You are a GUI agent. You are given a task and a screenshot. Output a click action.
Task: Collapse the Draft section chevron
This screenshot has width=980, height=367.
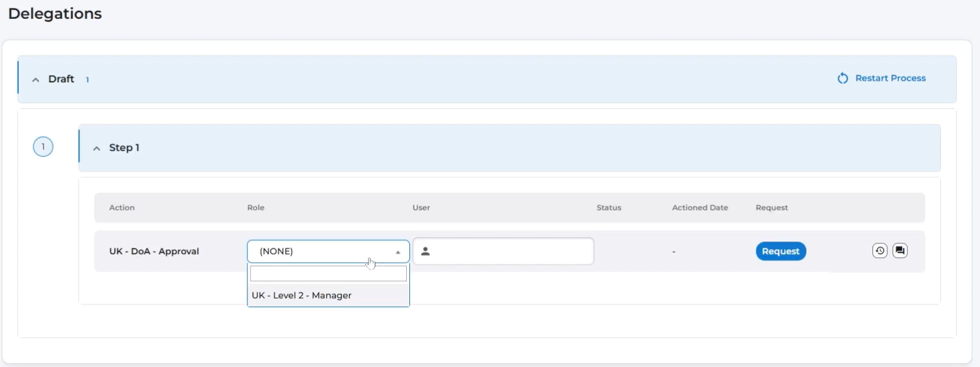(x=36, y=79)
